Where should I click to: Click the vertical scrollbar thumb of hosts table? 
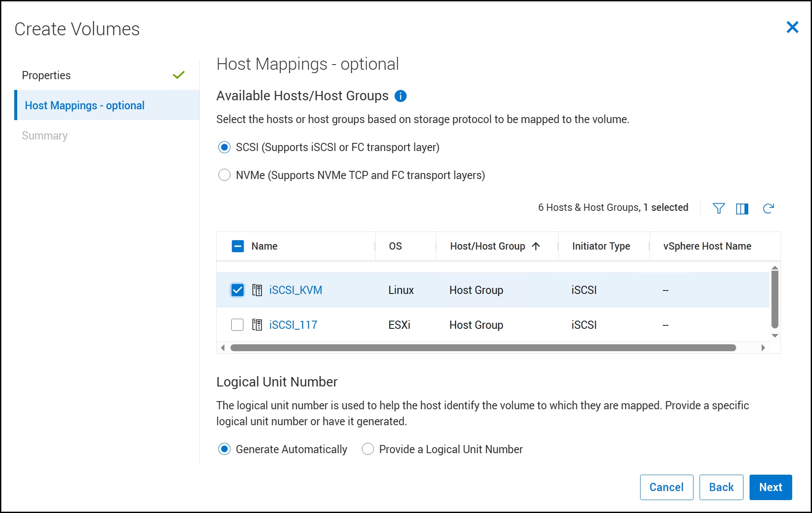(x=775, y=300)
